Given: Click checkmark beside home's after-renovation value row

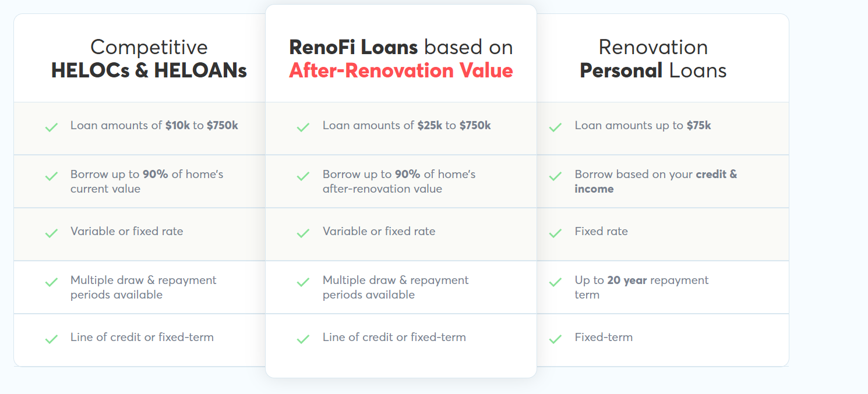Looking at the screenshot, I should coord(303,176).
